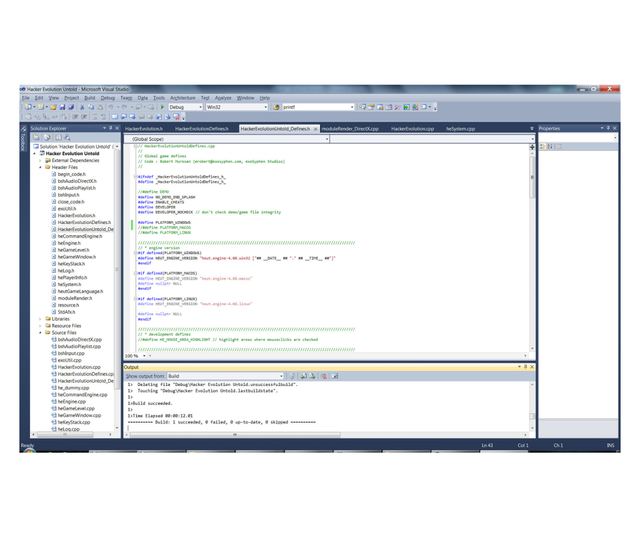Select the Hacker Evolution Untold project node
This screenshot has height=538, width=640.
pos(72,154)
